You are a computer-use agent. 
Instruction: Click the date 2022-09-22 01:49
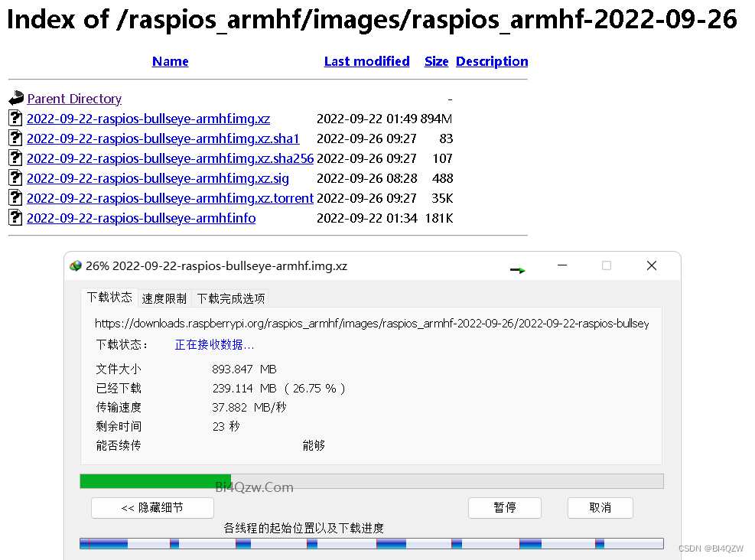367,119
